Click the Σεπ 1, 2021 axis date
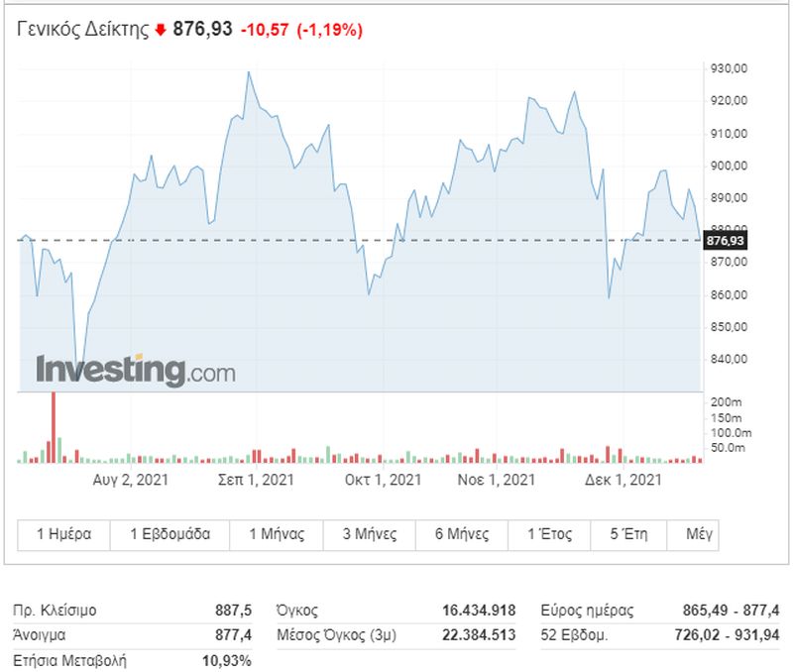The width and height of the screenshot is (793, 672). click(256, 480)
